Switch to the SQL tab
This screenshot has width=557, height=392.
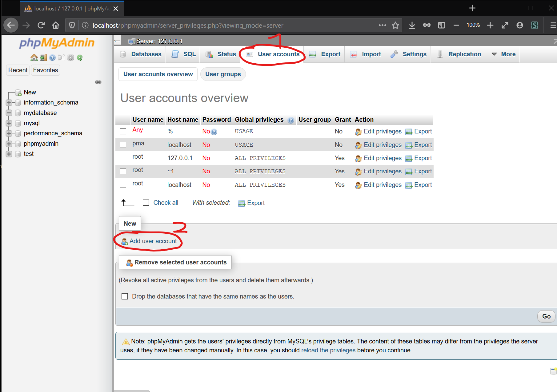tap(183, 54)
